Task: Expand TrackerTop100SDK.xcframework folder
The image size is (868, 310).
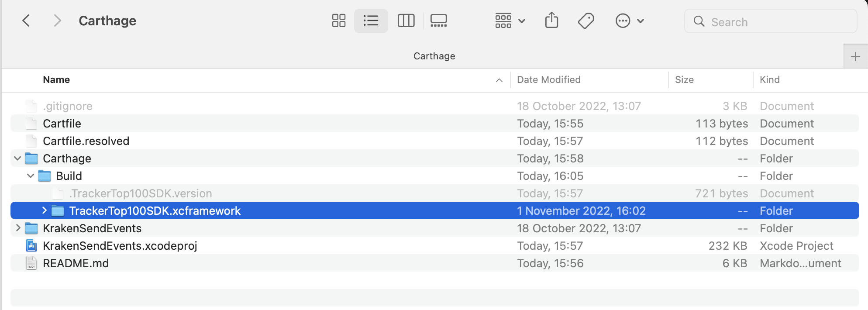Action: [44, 210]
